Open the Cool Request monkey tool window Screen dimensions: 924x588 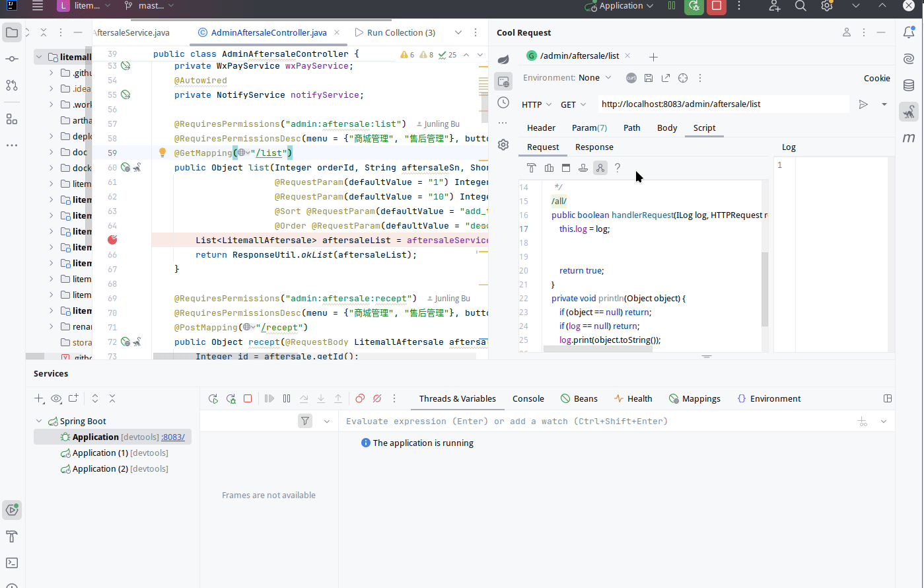point(909,112)
